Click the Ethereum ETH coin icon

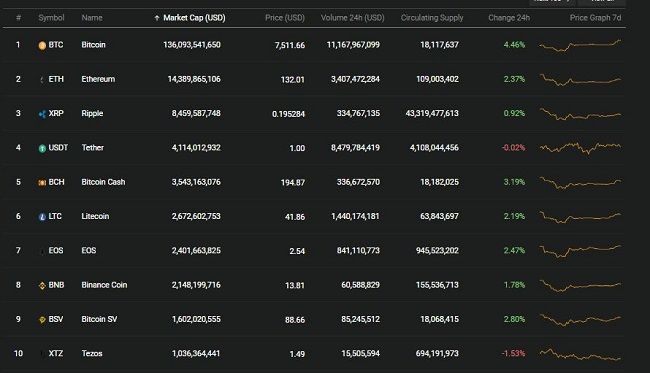[x=42, y=80]
